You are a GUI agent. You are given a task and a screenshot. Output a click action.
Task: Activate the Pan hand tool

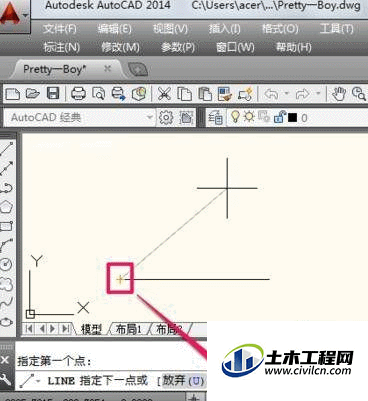tap(339, 94)
